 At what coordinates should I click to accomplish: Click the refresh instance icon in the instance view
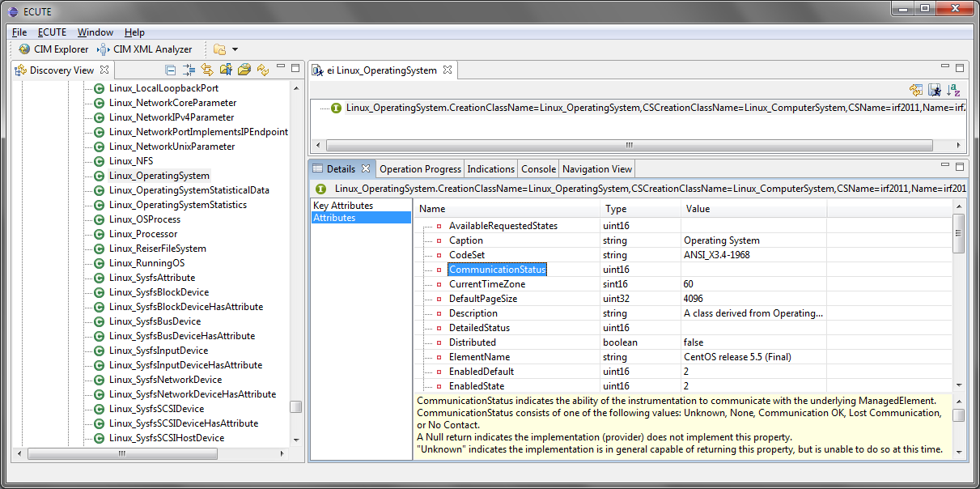click(x=916, y=90)
